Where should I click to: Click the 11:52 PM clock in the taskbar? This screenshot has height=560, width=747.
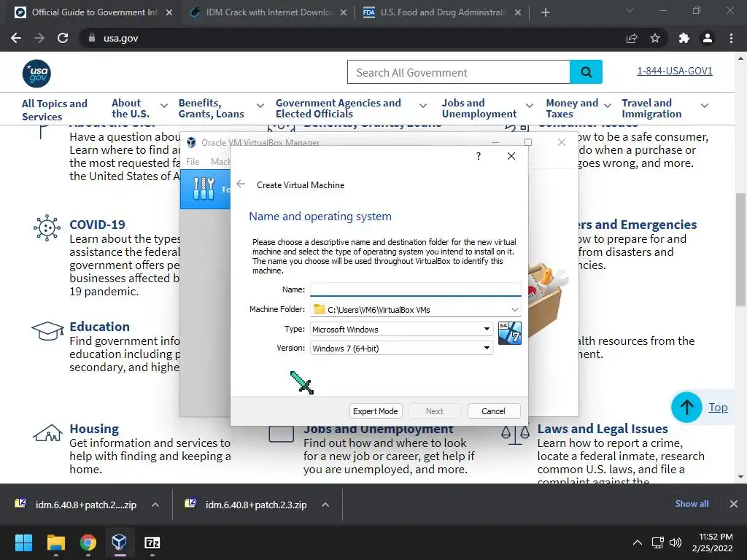coord(716,537)
